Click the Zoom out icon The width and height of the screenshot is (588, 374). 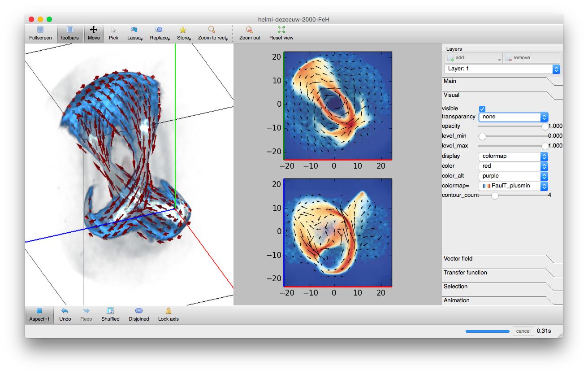pos(250,33)
